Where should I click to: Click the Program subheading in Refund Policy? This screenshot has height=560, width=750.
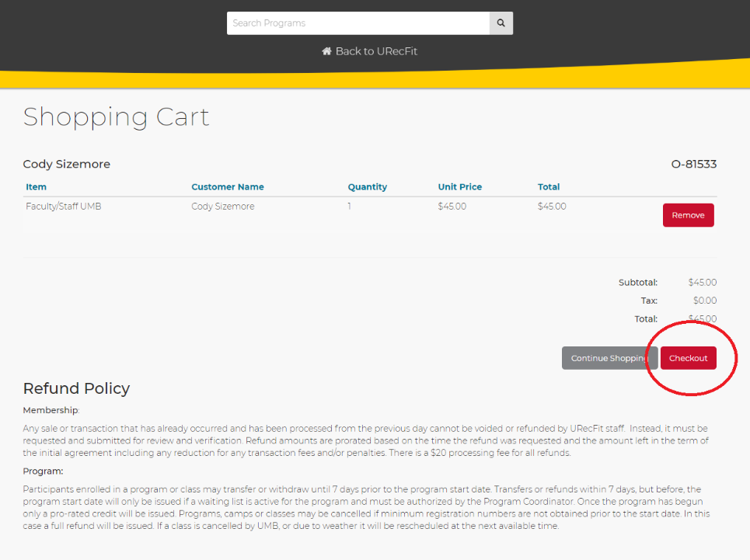click(x=44, y=471)
